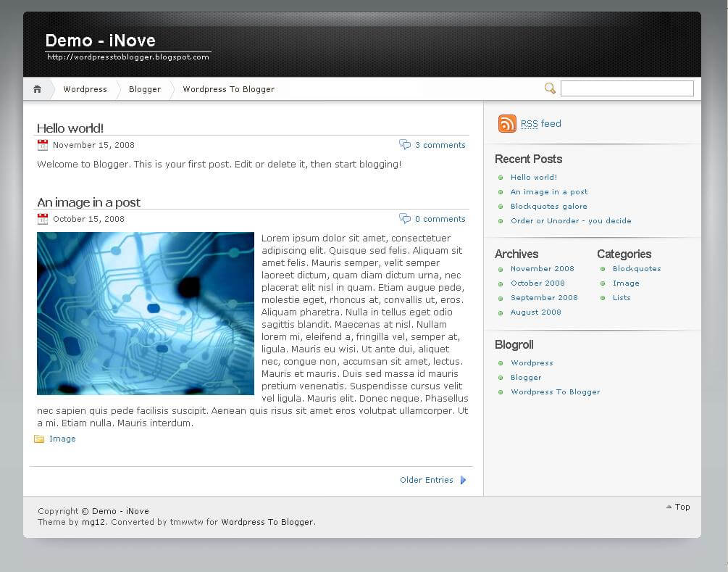Click the October 15, 2008 post date
Image resolution: width=728 pixels, height=572 pixels.
pos(88,219)
